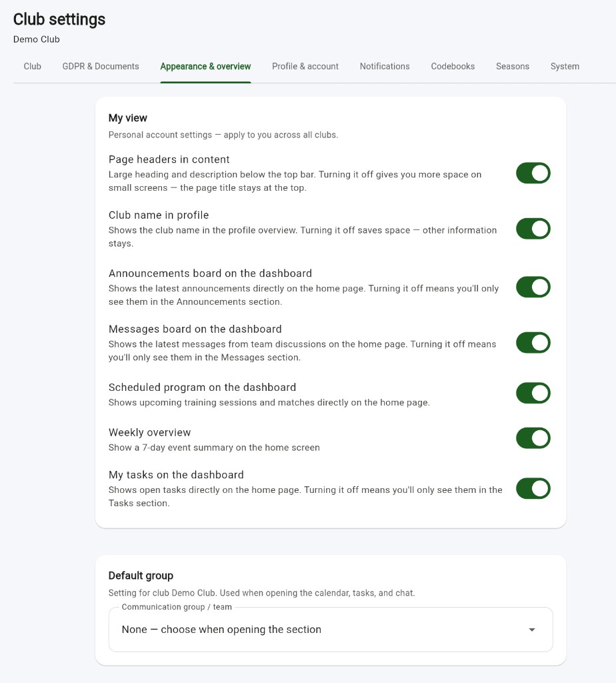This screenshot has height=683, width=616.
Task: Click the My view section heading
Action: click(x=127, y=118)
